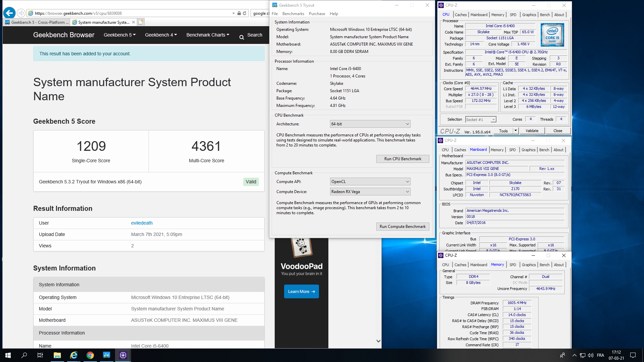Screen dimensions: 644x362
Task: Open Task View from the taskbar
Action: coord(40,355)
